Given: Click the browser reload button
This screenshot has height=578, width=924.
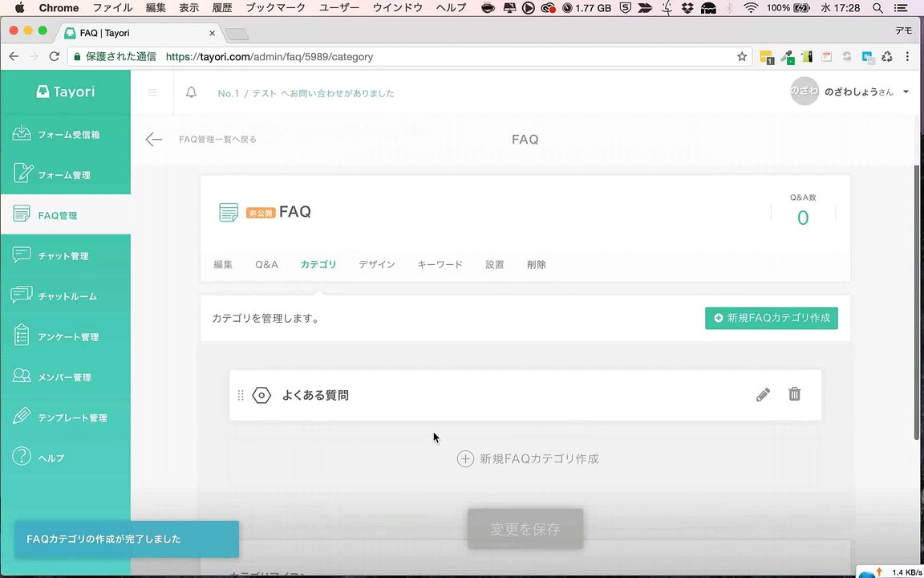Looking at the screenshot, I should coord(55,57).
